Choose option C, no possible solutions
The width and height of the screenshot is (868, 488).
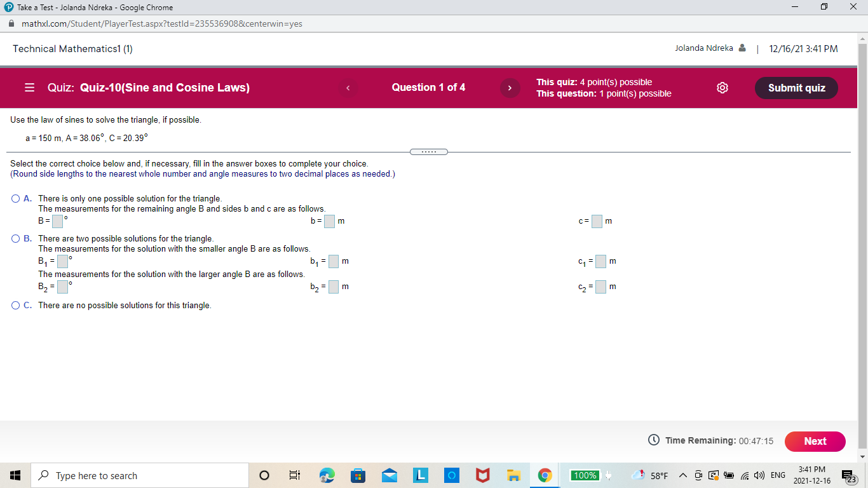(x=15, y=305)
